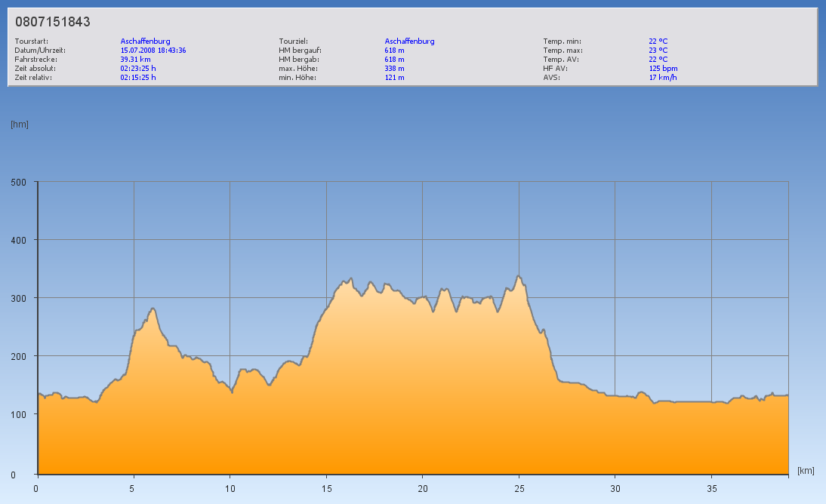The width and height of the screenshot is (826, 504).
Task: Select the date 15.07.2008 18:43:36
Action: coord(153,51)
